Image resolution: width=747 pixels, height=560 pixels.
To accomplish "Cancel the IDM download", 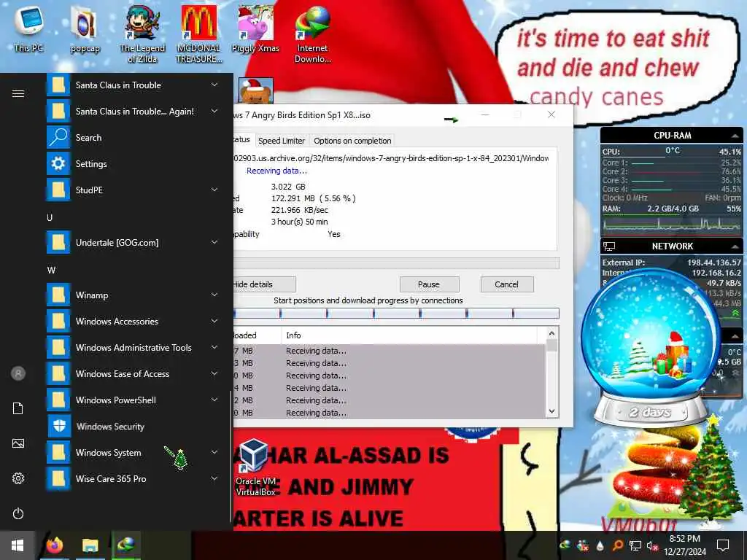I will pyautogui.click(x=506, y=284).
